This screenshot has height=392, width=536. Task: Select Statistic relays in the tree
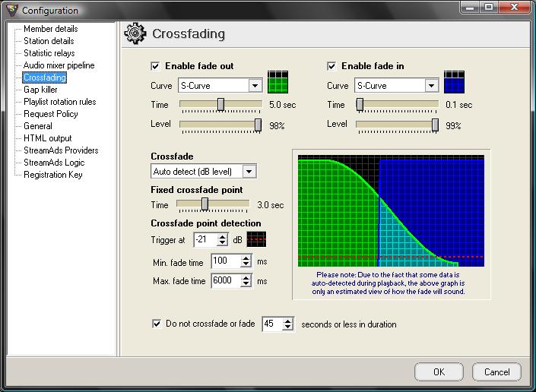click(49, 53)
